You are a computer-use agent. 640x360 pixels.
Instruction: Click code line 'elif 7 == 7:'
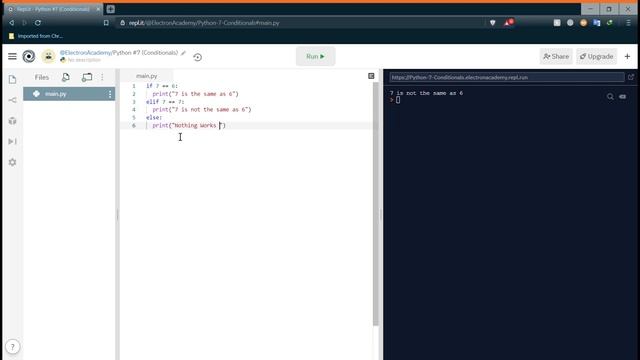click(x=165, y=102)
